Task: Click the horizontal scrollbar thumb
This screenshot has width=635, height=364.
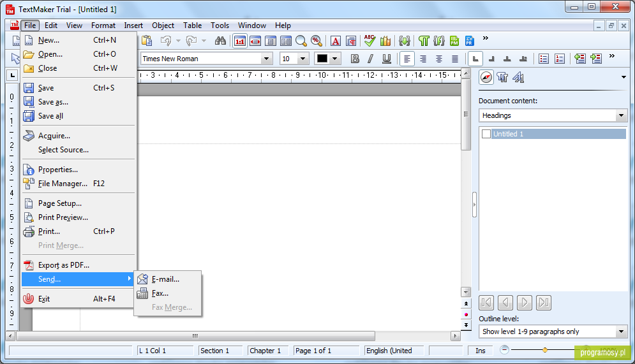Action: coord(195,336)
